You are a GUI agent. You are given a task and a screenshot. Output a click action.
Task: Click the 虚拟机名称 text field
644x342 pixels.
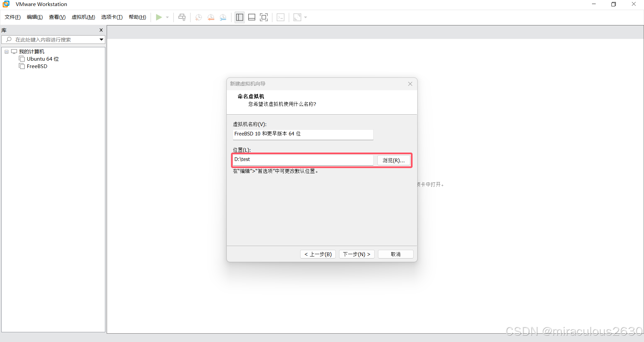click(303, 134)
